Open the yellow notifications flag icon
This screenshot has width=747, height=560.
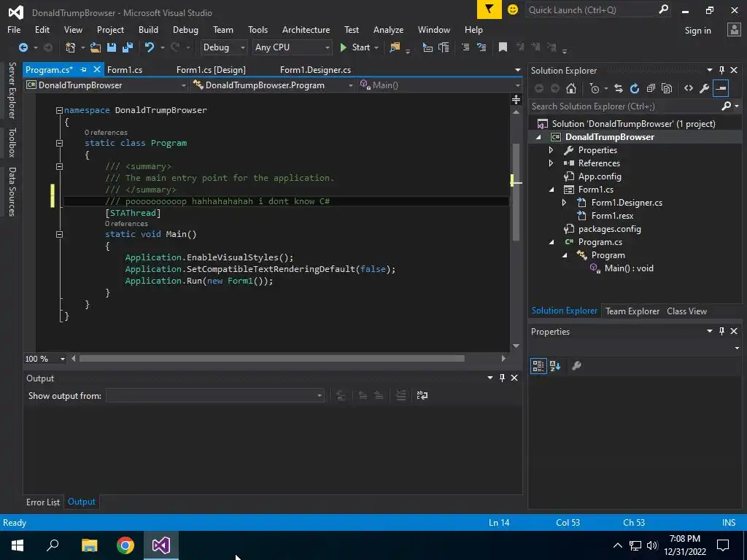tap(489, 9)
